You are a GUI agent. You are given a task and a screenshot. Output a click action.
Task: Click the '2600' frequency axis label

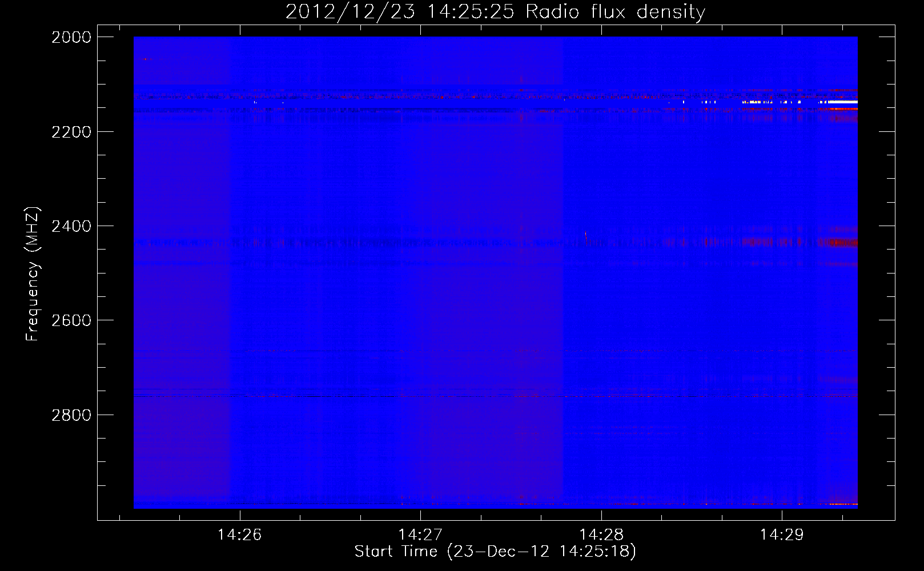point(71,320)
